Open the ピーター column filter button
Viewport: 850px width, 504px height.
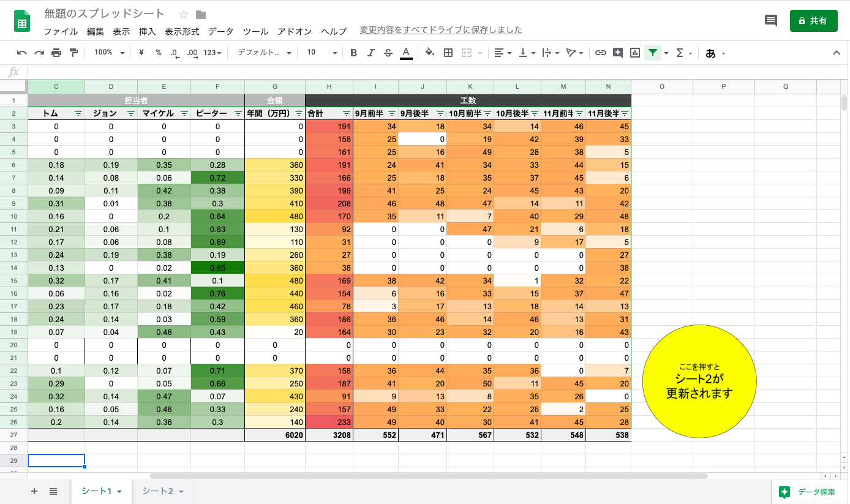(238, 113)
